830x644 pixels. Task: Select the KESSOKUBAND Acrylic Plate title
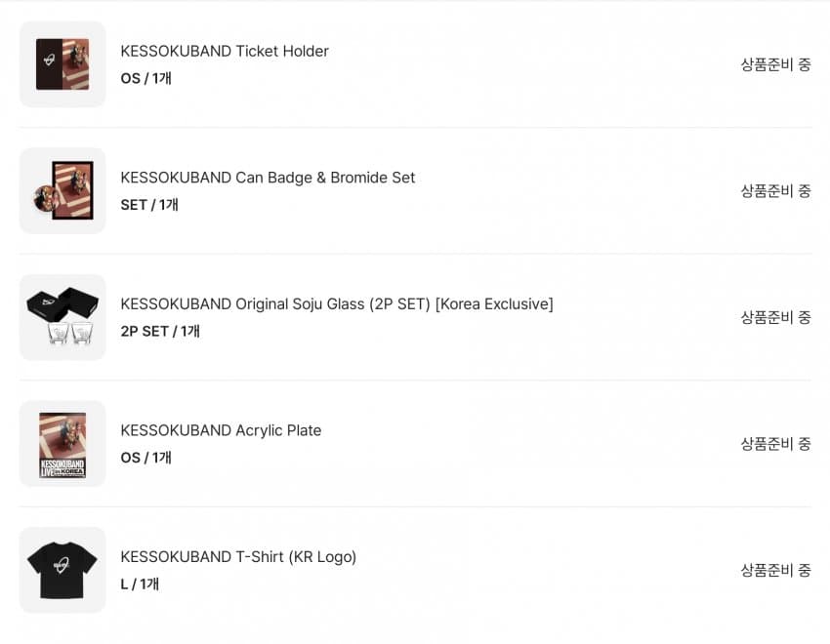coord(221,430)
